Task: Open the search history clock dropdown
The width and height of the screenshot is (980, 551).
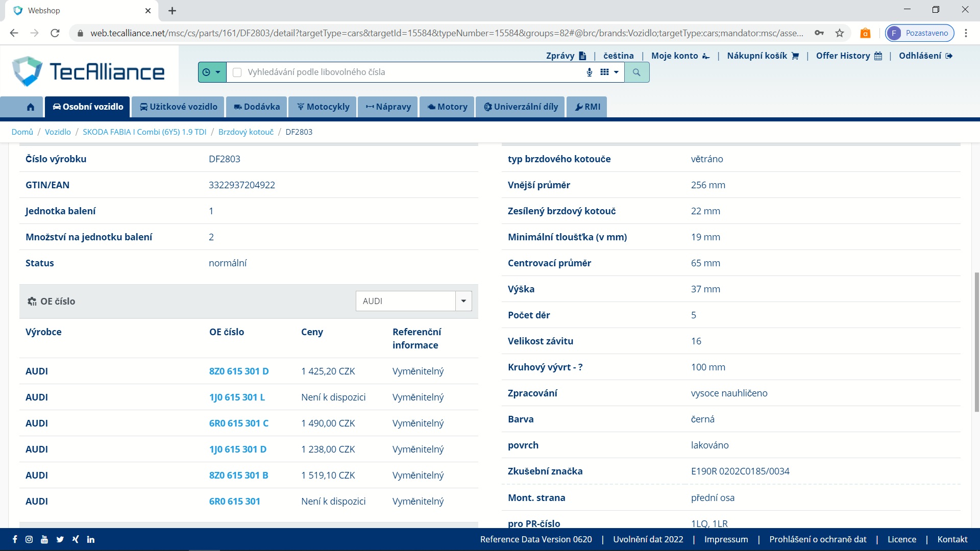Action: point(212,72)
